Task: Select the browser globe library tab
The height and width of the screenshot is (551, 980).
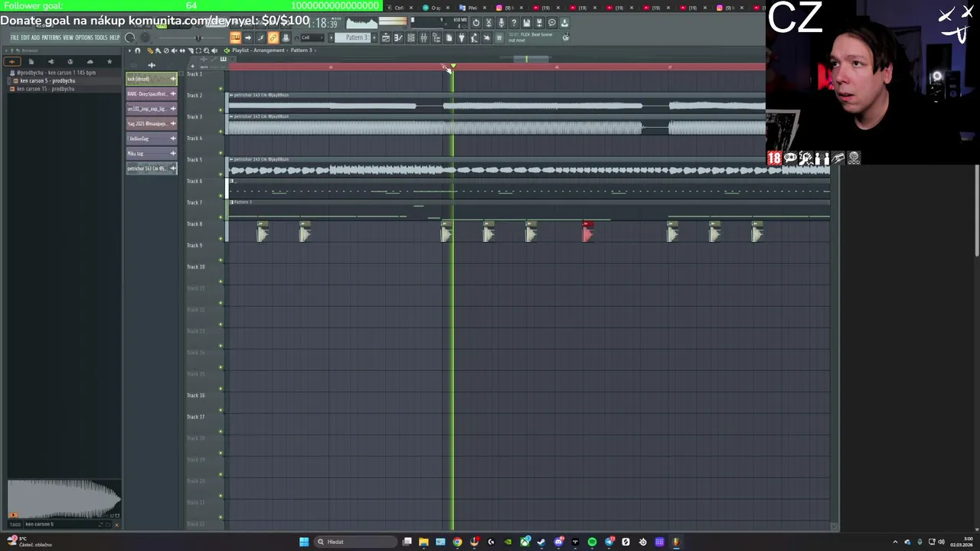Action: 70,61
